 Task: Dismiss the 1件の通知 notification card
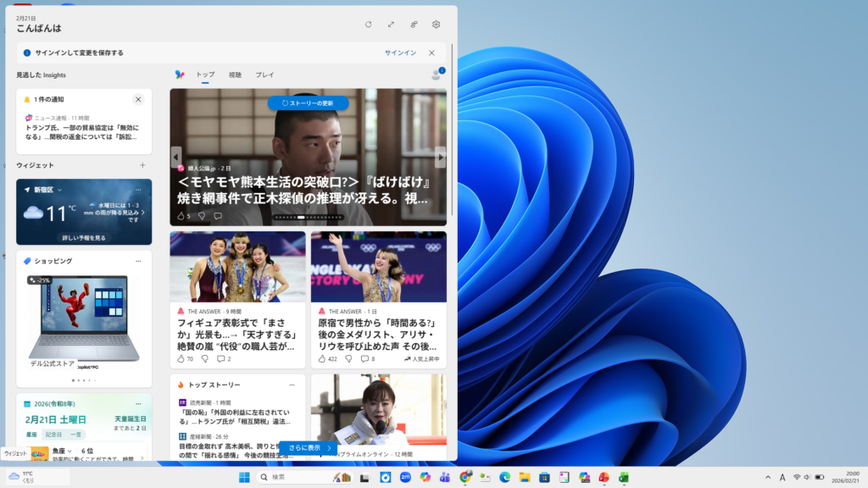point(138,99)
